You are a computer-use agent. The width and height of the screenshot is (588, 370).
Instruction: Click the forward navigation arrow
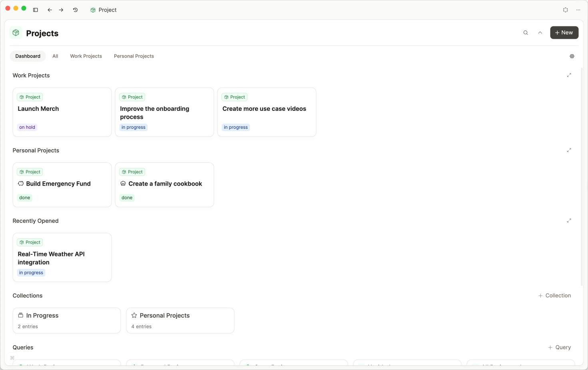pyautogui.click(x=61, y=10)
